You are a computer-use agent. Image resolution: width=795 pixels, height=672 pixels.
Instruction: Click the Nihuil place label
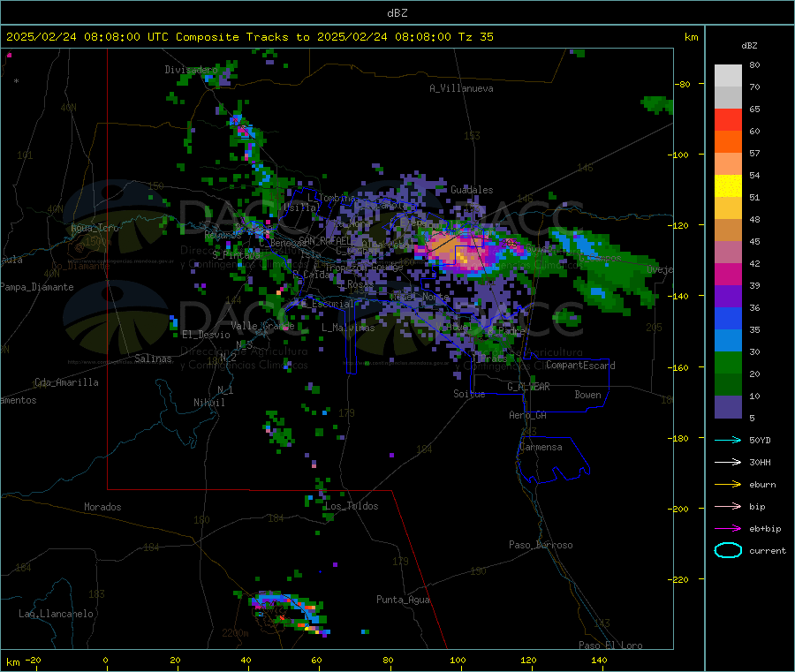point(208,403)
